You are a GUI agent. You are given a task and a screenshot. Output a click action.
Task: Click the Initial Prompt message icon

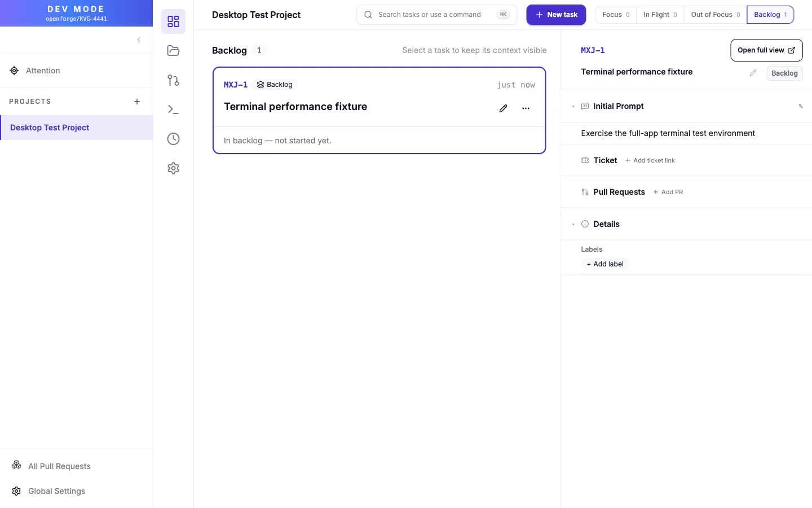coord(585,106)
